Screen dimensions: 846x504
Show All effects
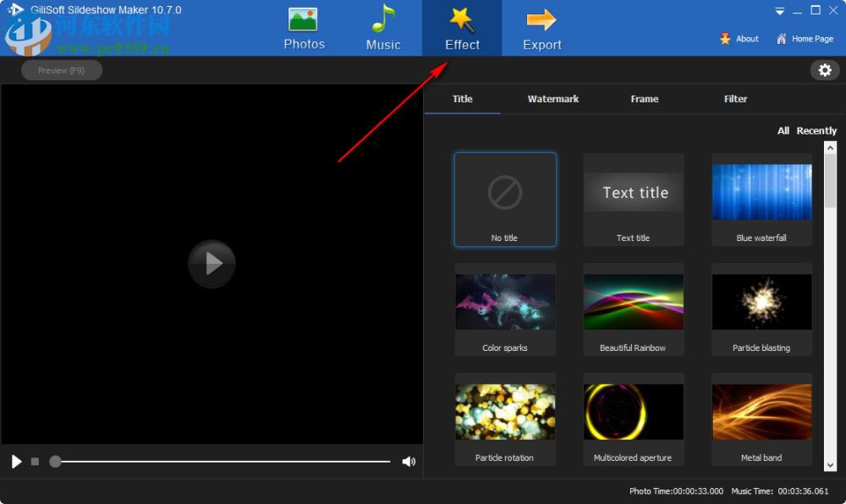tap(783, 130)
